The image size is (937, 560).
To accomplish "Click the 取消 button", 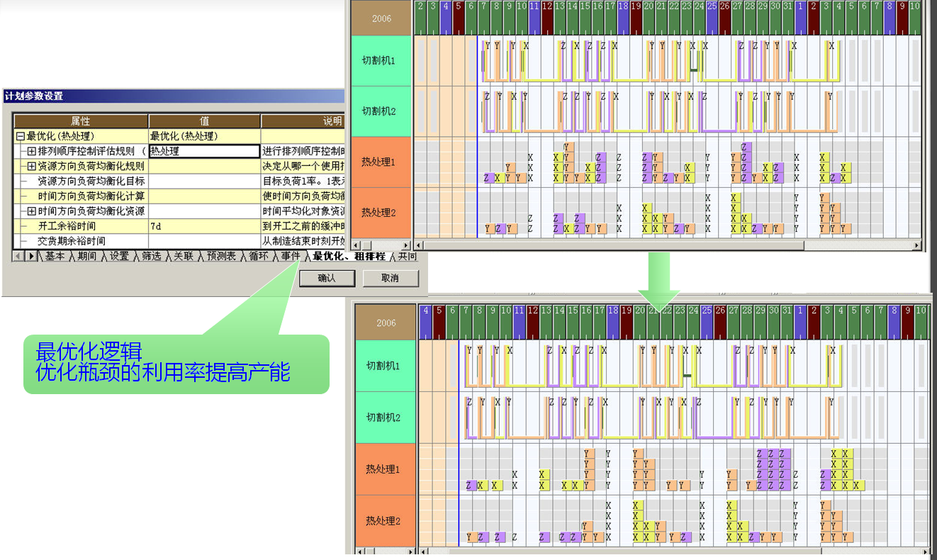I will (390, 278).
